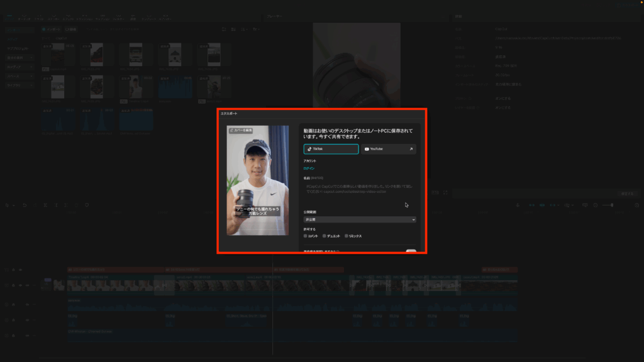Open the エフェクト tab in the top toolbar
644x362 pixels.
click(x=68, y=17)
